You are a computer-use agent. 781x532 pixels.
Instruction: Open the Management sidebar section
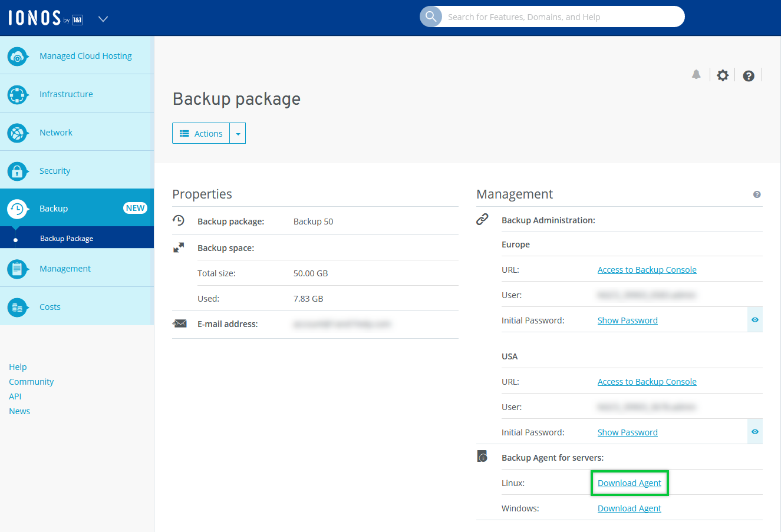click(x=65, y=269)
